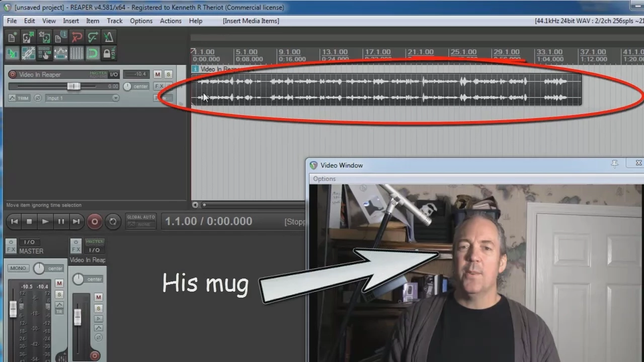
Task: Click the track pan knob labeled center
Action: (x=127, y=86)
